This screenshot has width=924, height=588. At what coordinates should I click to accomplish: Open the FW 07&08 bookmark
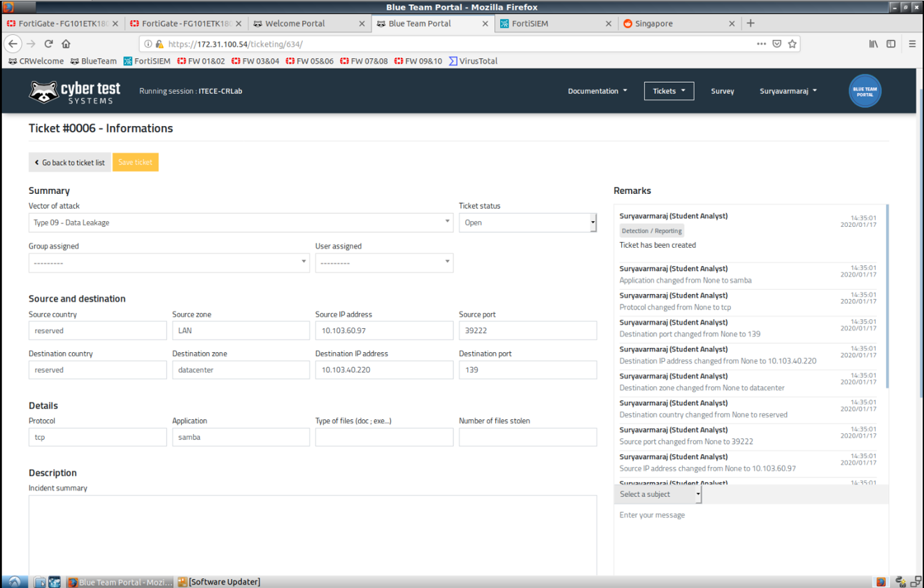pos(364,61)
